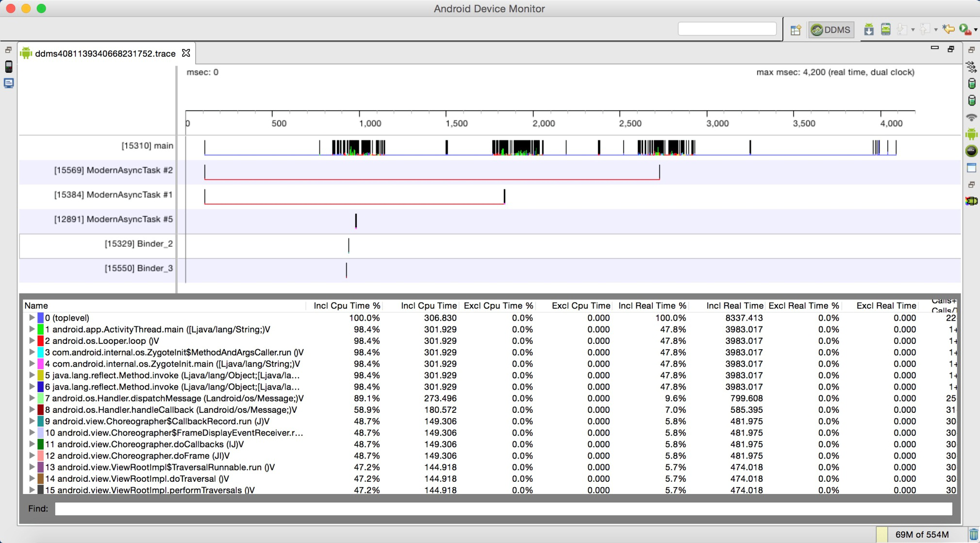Open the Android SDK Manager icon
The height and width of the screenshot is (543, 980).
(x=869, y=30)
